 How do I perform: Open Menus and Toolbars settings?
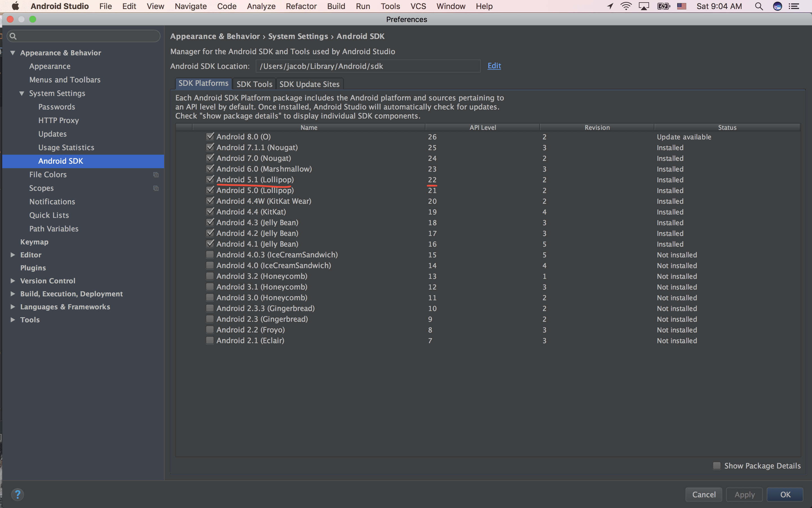click(x=65, y=80)
